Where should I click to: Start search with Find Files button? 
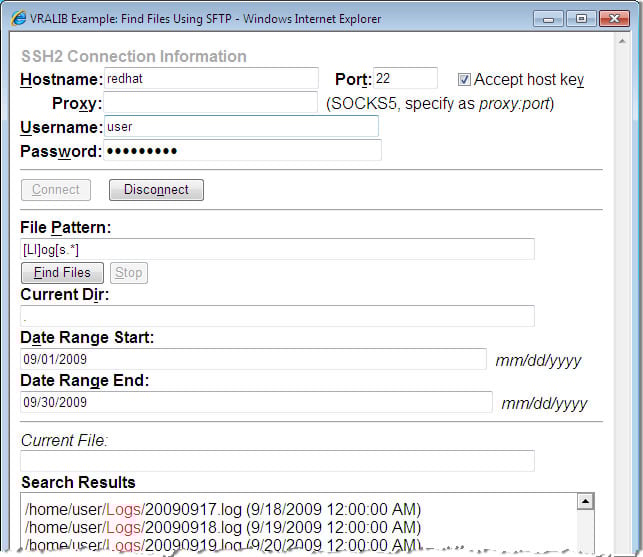(x=62, y=272)
